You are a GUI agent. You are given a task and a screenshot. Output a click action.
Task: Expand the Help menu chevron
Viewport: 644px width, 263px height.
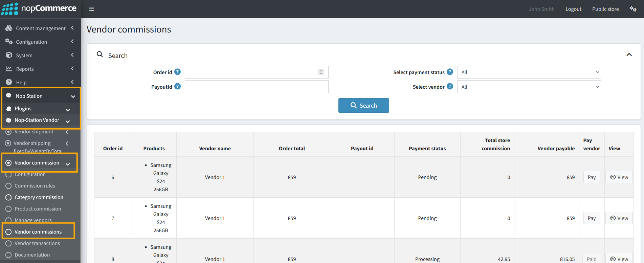tap(72, 82)
